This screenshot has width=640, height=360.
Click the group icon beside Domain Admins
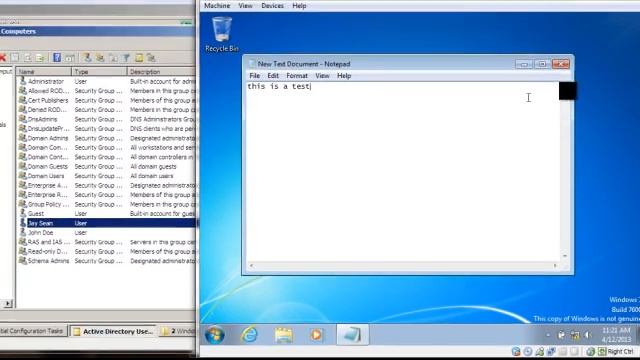click(23, 138)
